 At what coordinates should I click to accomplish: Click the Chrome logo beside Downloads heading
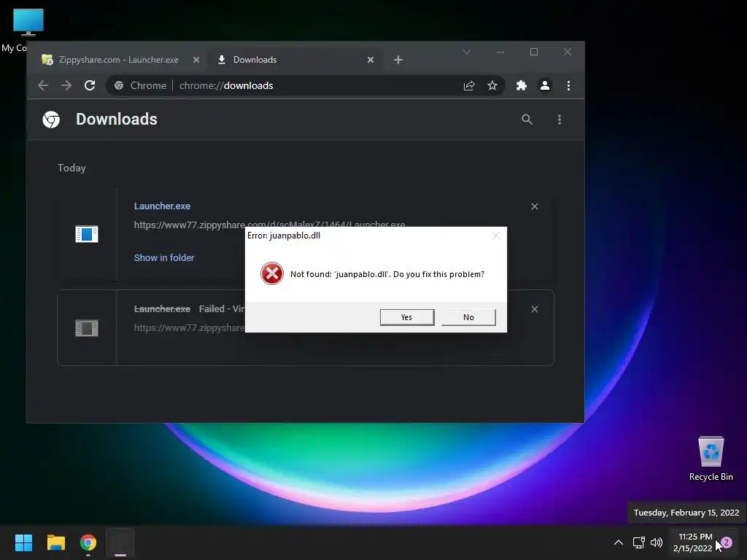(52, 120)
